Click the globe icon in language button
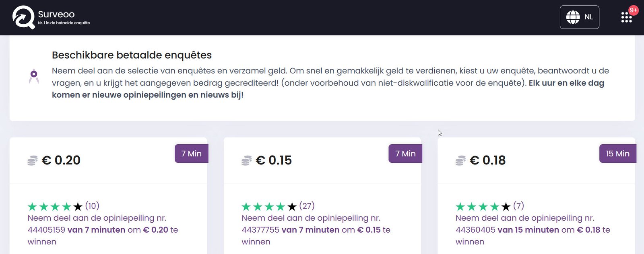The width and height of the screenshot is (644, 254). tap(573, 17)
